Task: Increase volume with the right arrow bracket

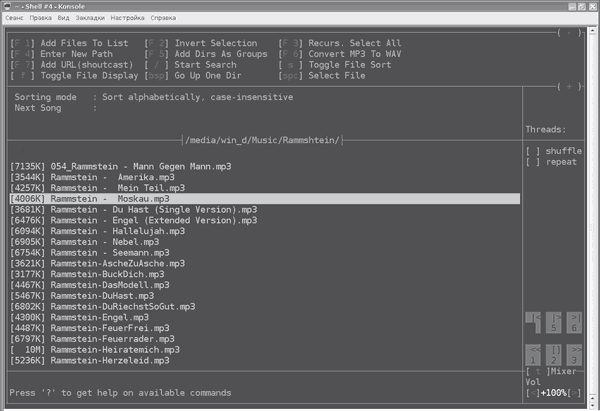Action: point(574,393)
